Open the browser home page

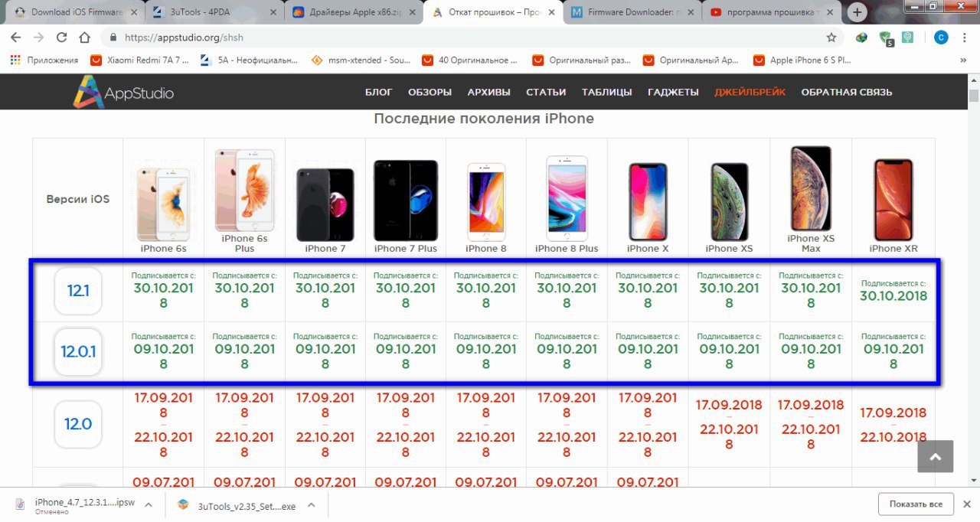(85, 37)
